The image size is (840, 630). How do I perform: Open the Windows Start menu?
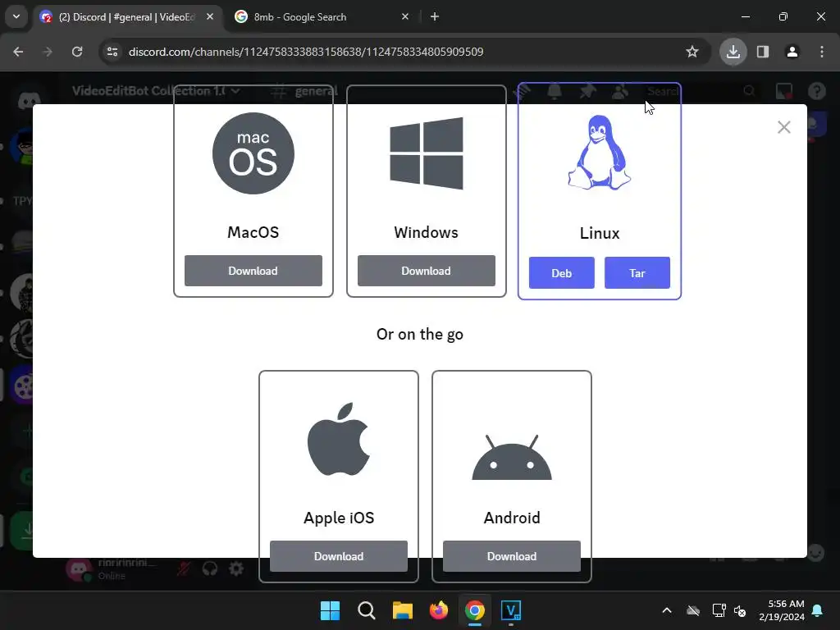click(x=330, y=610)
